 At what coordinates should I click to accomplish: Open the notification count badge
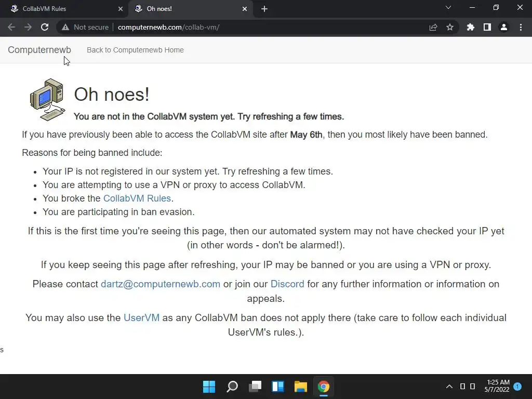517,386
